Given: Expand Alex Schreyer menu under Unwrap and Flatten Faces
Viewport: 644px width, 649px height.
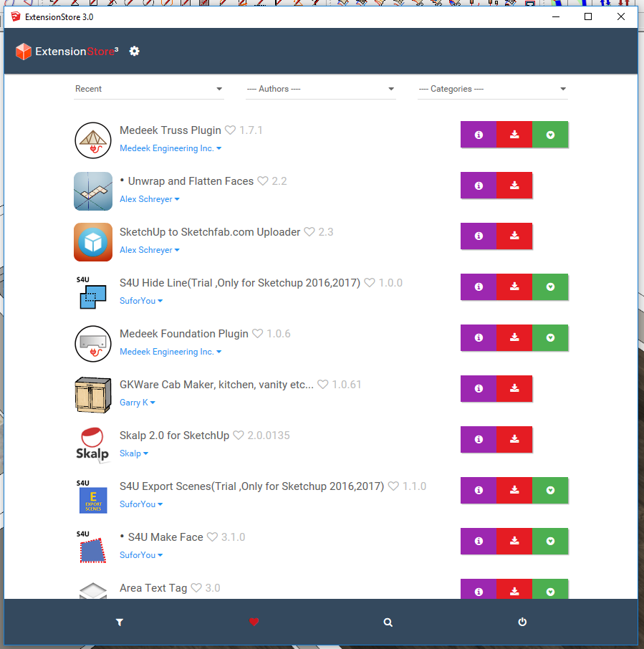Looking at the screenshot, I should tap(150, 199).
